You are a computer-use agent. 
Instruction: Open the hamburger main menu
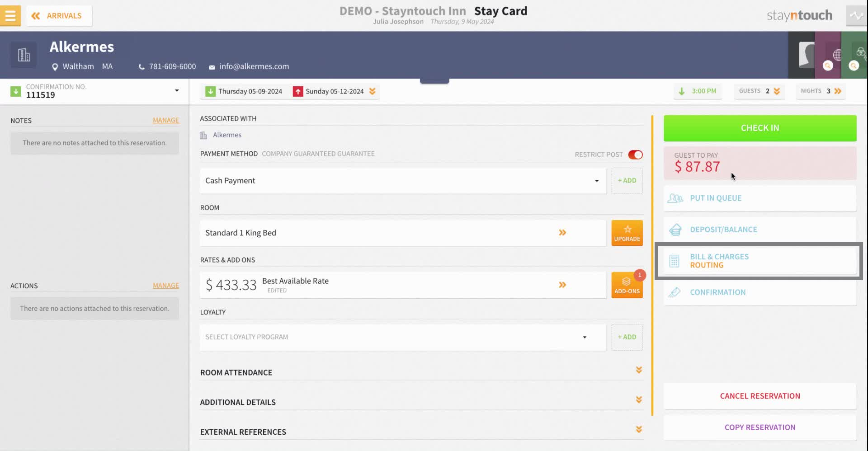pyautogui.click(x=10, y=16)
